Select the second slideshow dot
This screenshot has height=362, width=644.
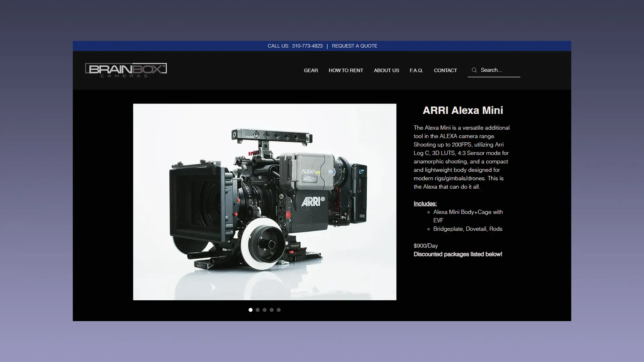[x=258, y=310]
